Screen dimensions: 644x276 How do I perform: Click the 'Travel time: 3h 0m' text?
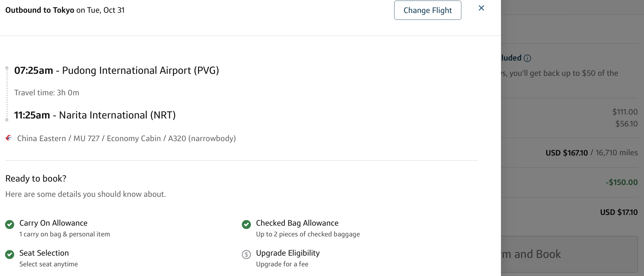click(47, 93)
